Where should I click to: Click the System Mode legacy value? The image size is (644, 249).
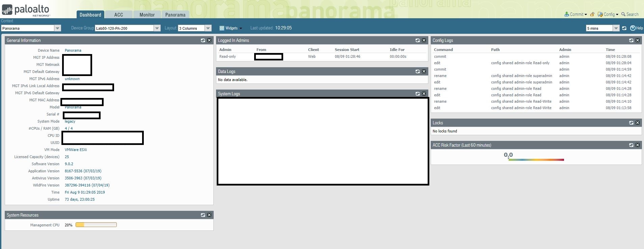[70, 121]
